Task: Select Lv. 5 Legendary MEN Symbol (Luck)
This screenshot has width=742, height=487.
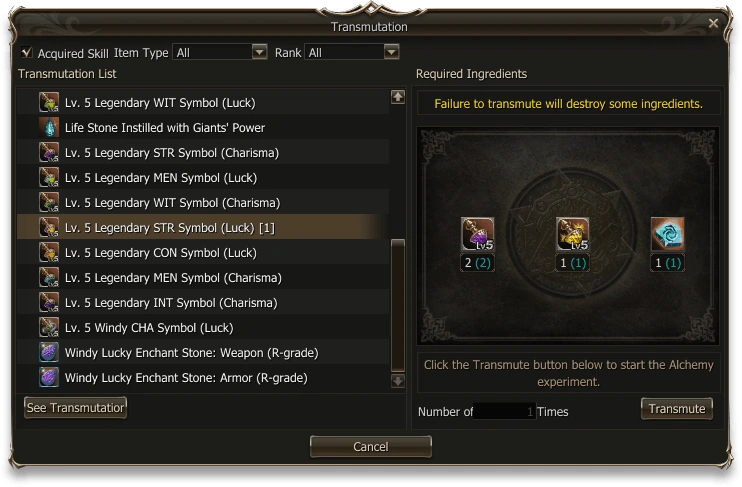Action: 160,178
